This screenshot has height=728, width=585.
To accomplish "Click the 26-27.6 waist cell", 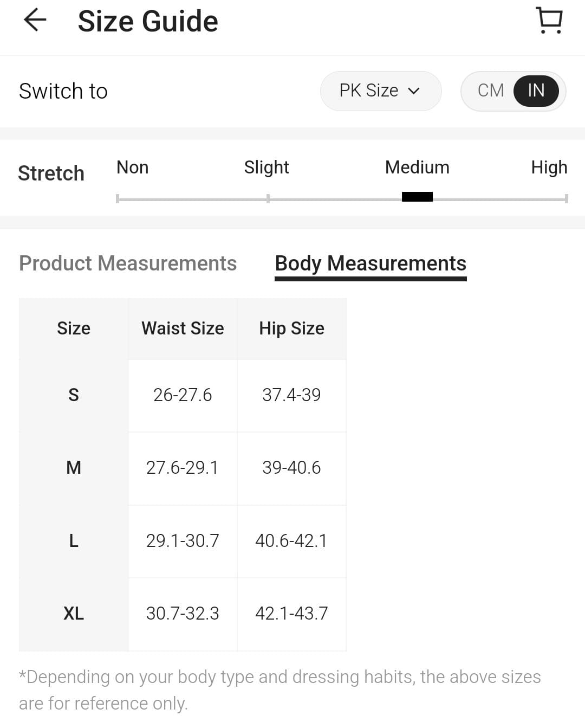I will [183, 395].
